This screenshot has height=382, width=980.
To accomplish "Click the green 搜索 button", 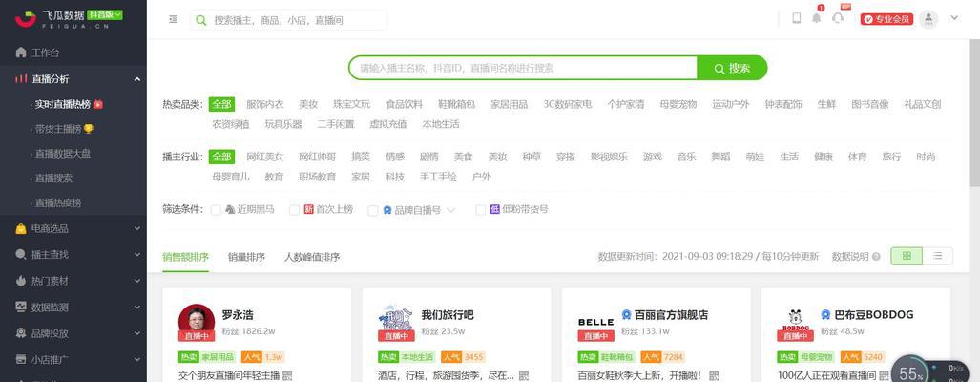I will tap(732, 68).
